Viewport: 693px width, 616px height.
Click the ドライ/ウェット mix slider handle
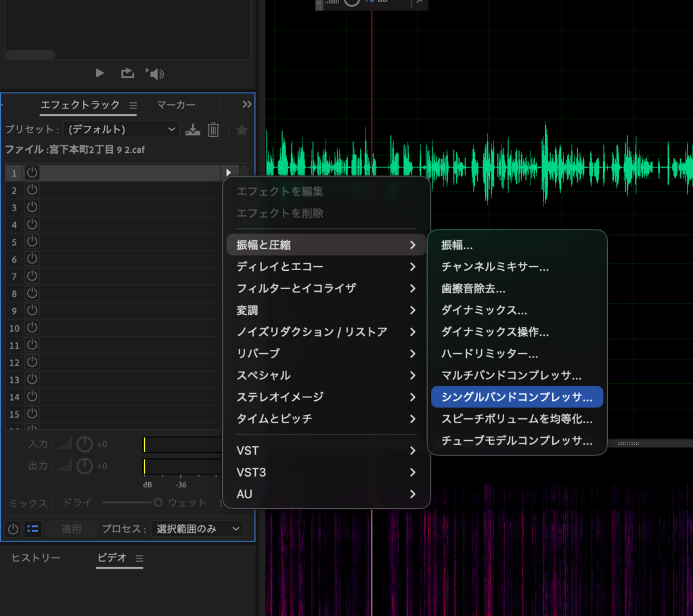point(158,502)
